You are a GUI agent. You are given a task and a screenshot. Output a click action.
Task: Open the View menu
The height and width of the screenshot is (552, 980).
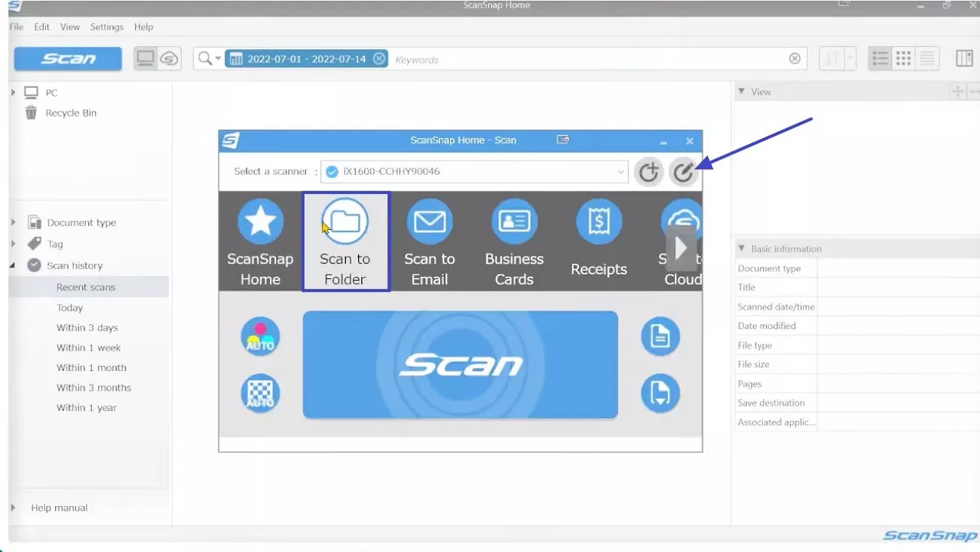coord(69,26)
